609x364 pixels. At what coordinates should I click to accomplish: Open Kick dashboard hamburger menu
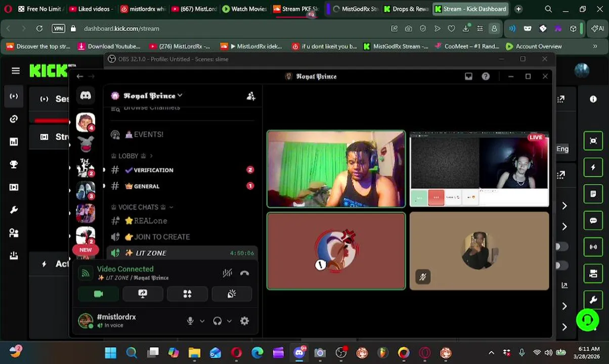tap(16, 71)
